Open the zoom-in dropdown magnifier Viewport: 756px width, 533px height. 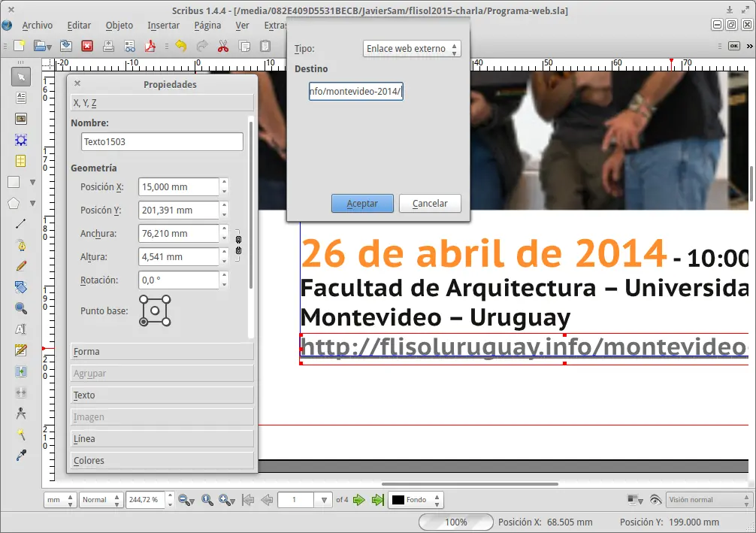point(227,500)
